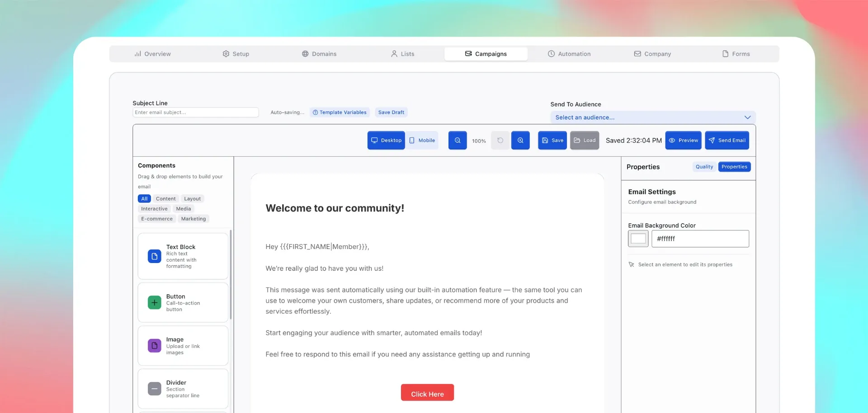The height and width of the screenshot is (413, 868).
Task: Select the Campaigns tab
Action: tap(486, 54)
